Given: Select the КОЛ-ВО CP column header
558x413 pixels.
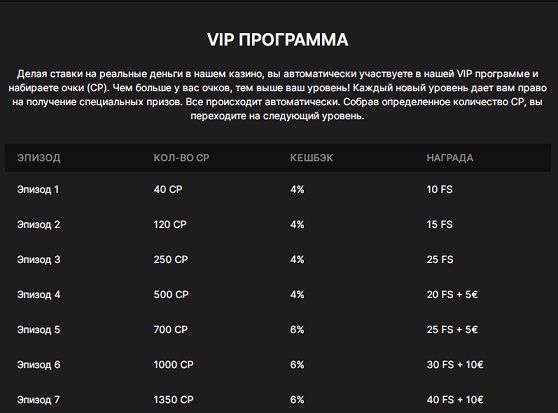Looking at the screenshot, I should coord(181,158).
